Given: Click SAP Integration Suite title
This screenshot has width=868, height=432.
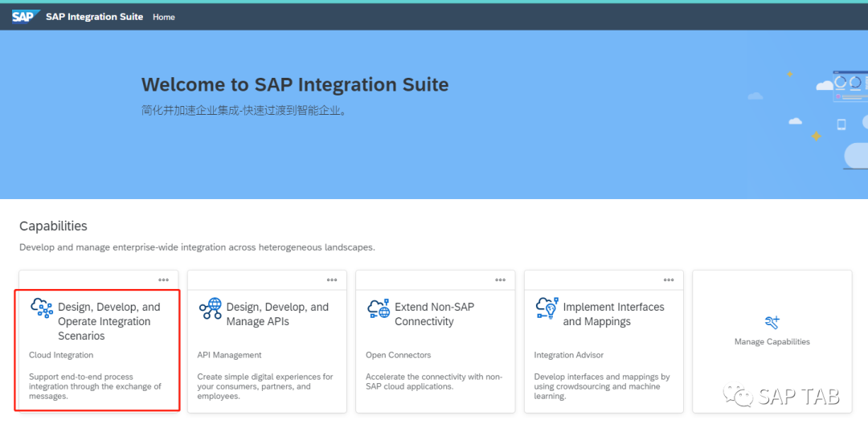Looking at the screenshot, I should click(x=95, y=17).
